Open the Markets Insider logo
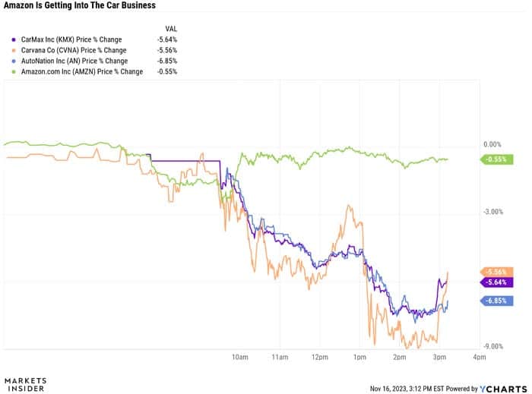Image resolution: width=532 pixels, height=394 pixels. [26, 385]
